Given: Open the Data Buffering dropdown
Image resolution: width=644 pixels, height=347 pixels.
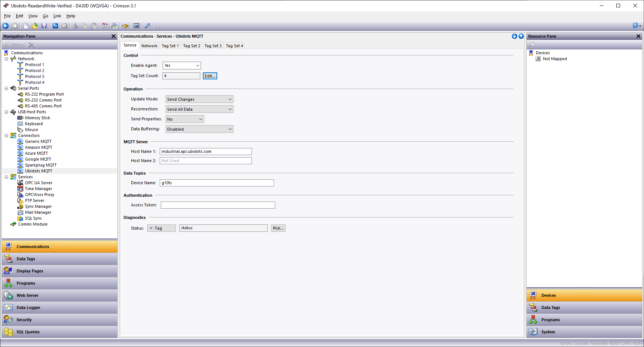Looking at the screenshot, I should click(x=200, y=129).
